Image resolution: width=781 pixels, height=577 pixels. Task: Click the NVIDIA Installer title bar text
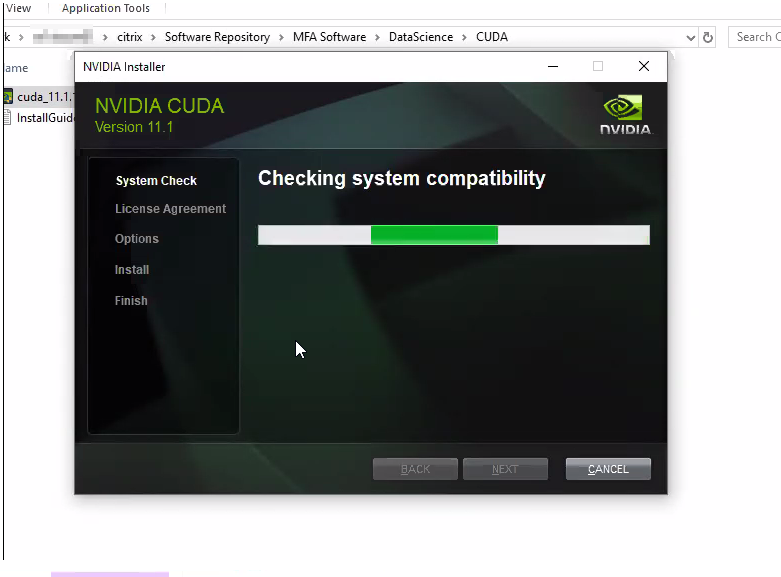pos(124,67)
